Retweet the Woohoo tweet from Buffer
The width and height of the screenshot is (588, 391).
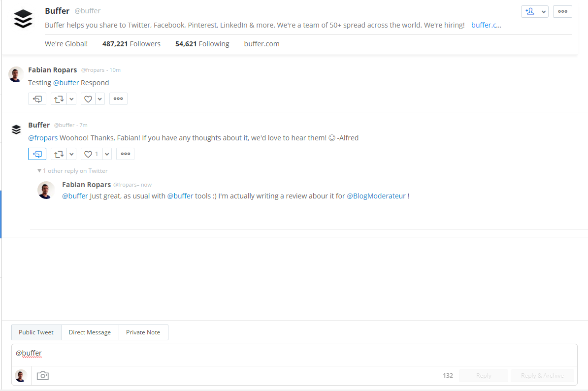(x=59, y=154)
